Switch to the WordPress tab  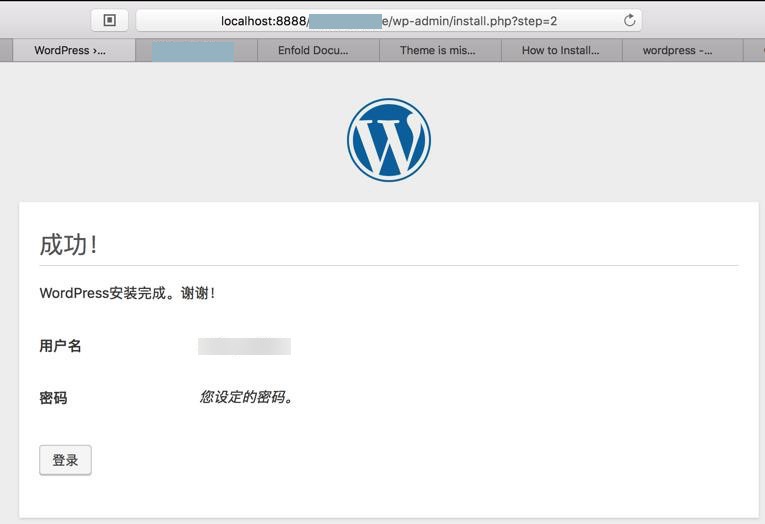[x=74, y=50]
